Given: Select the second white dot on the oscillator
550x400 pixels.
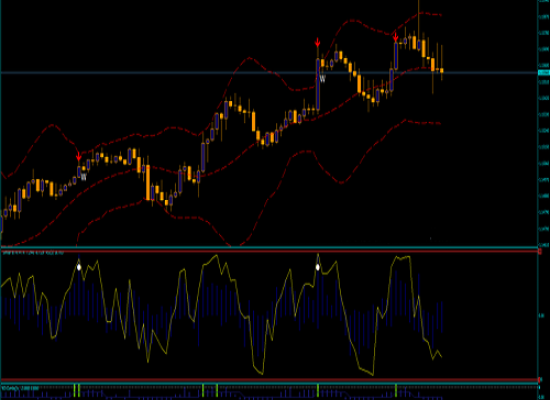Looking at the screenshot, I should (318, 267).
